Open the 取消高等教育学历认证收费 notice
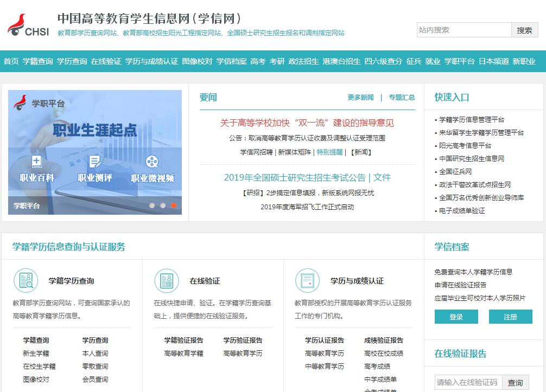This screenshot has height=392, width=546. [307, 138]
